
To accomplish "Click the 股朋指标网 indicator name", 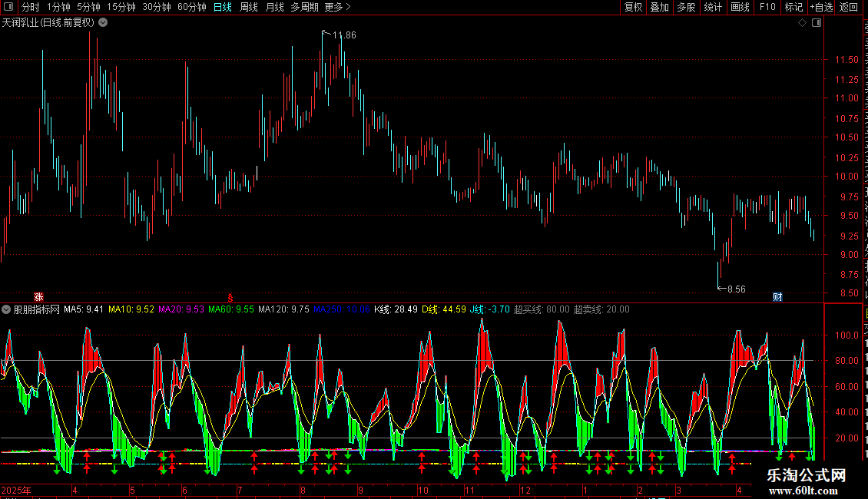I will pos(37,309).
